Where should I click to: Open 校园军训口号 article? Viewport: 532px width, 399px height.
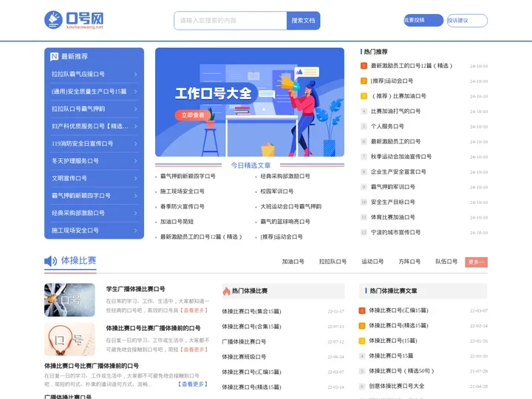coord(276,191)
